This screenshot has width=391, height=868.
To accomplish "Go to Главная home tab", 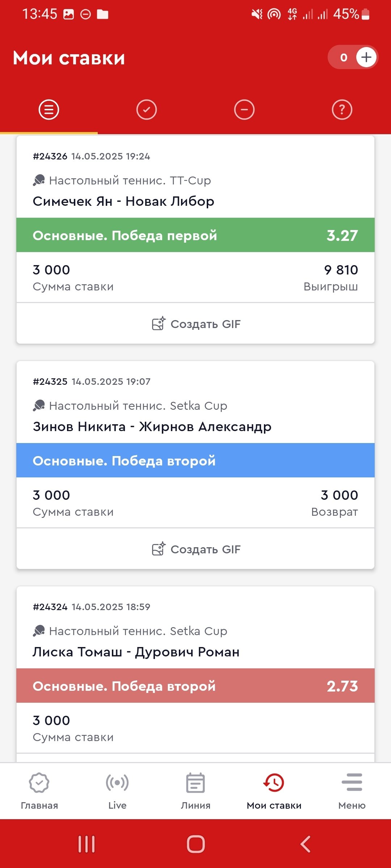I will tap(39, 791).
